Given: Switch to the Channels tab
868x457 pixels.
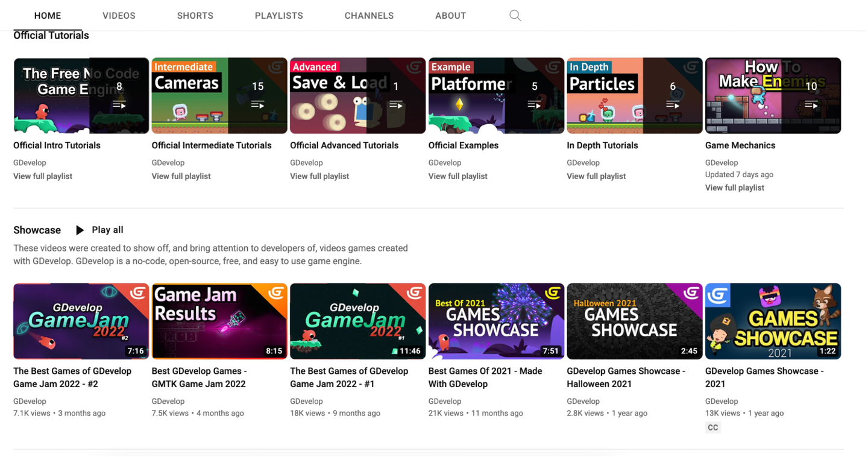Looking at the screenshot, I should [369, 16].
